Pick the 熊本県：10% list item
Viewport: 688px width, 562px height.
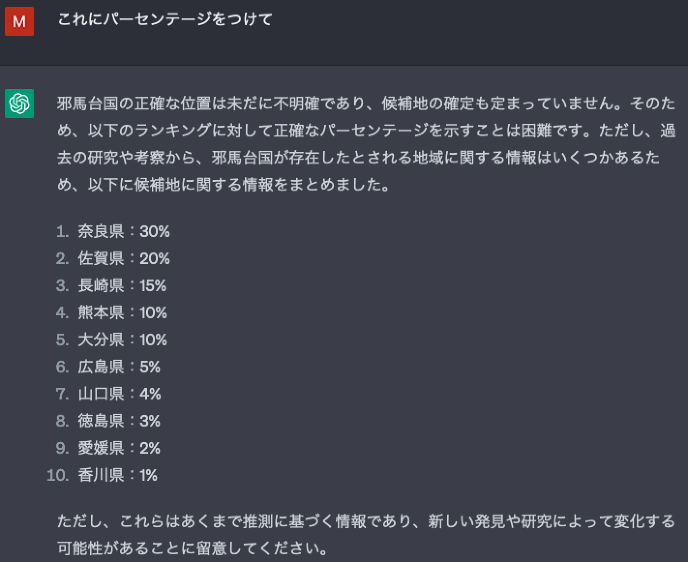coord(122,312)
